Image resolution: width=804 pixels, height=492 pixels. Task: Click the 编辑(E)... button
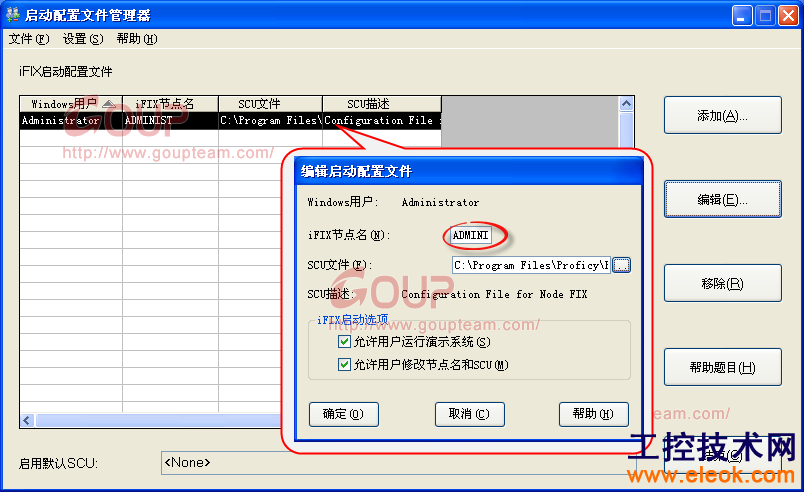[x=722, y=199]
